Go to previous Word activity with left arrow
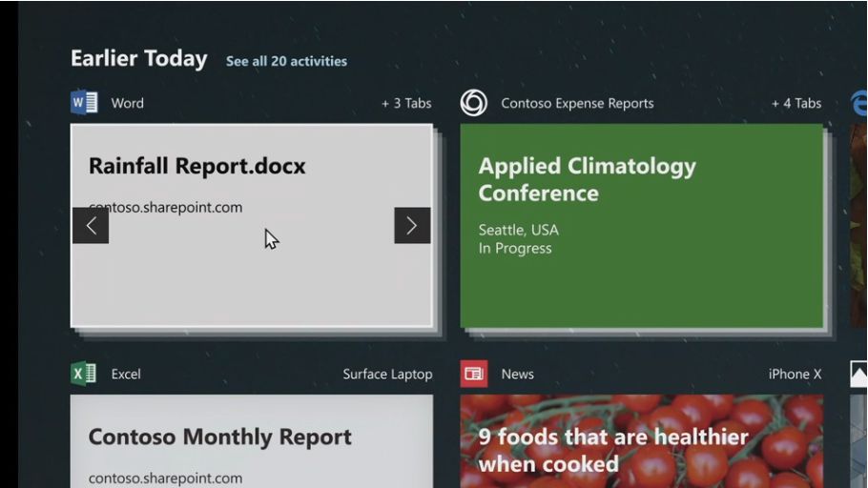The width and height of the screenshot is (868, 488). coord(91,225)
